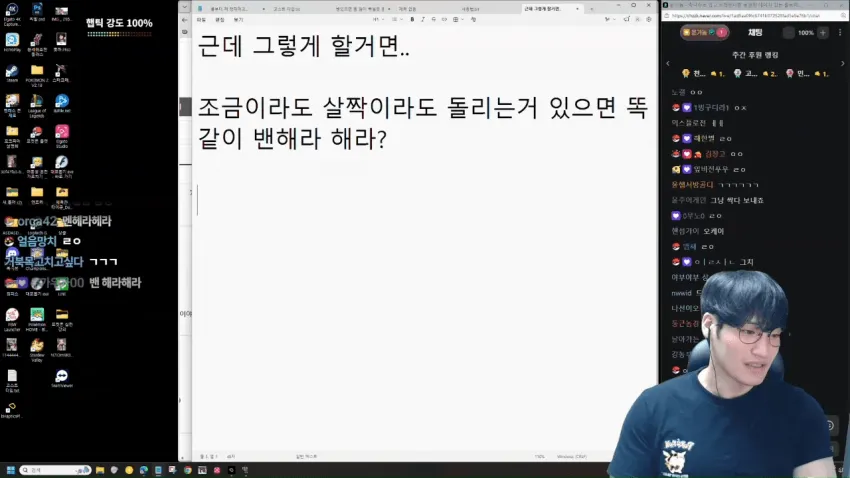The height and width of the screenshot is (478, 850).
Task: Toggle italic formatting in Notepad toolbar
Action: (423, 20)
